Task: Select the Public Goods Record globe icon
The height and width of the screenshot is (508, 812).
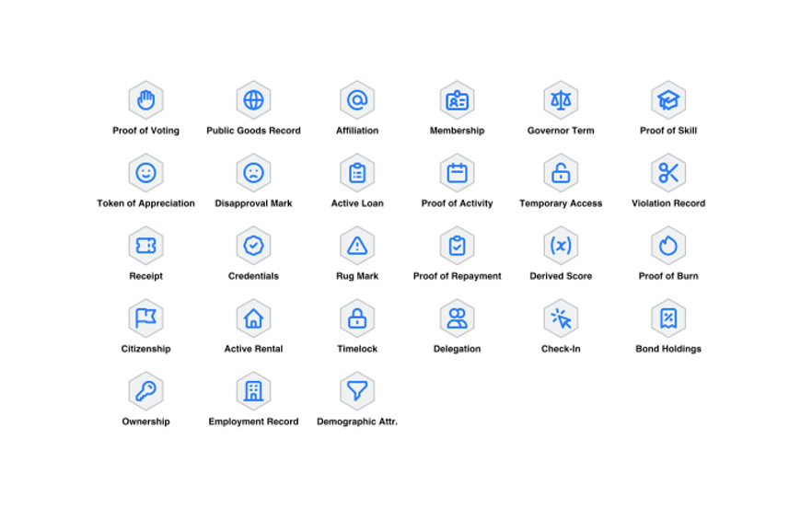Action: click(x=253, y=99)
